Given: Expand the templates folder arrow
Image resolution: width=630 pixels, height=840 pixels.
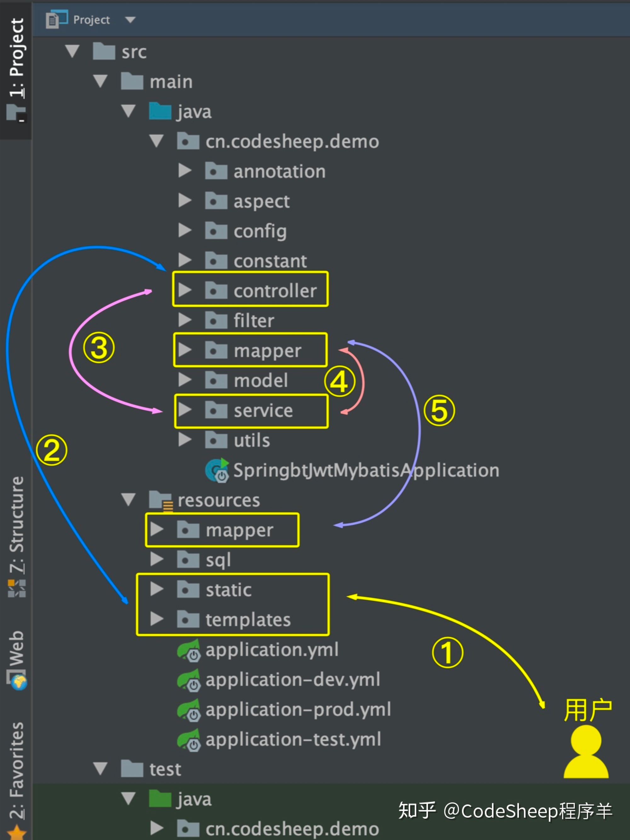Looking at the screenshot, I should coord(157,619).
